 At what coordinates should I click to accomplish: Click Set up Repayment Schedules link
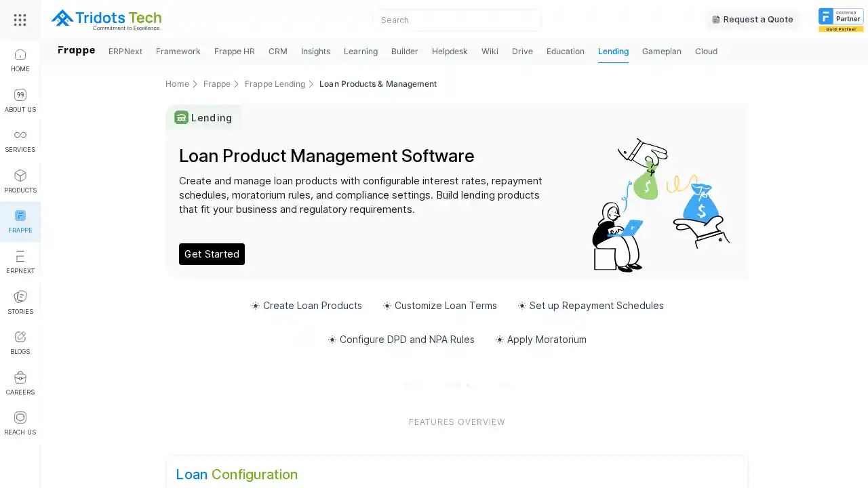(x=591, y=306)
